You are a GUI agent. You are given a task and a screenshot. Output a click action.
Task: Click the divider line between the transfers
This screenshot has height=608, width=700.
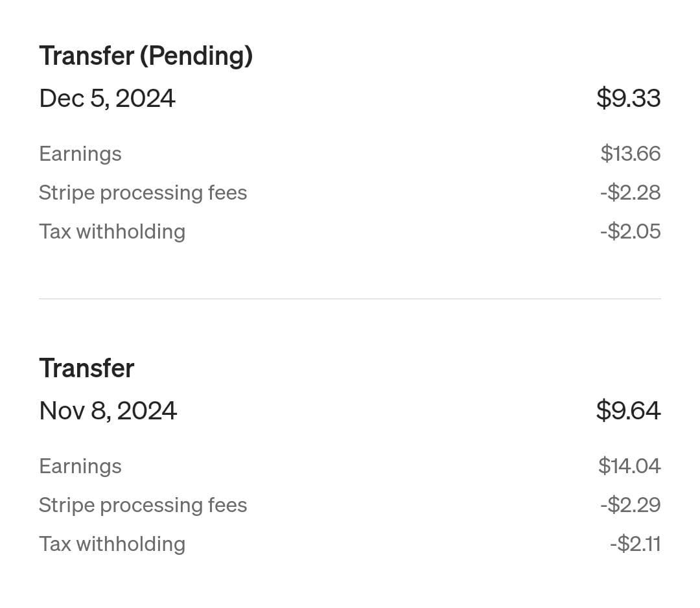pyautogui.click(x=350, y=299)
